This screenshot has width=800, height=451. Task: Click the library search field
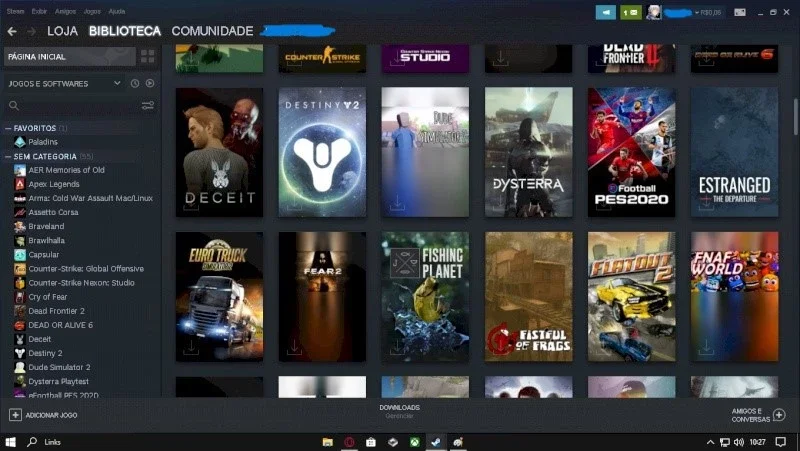click(x=79, y=106)
